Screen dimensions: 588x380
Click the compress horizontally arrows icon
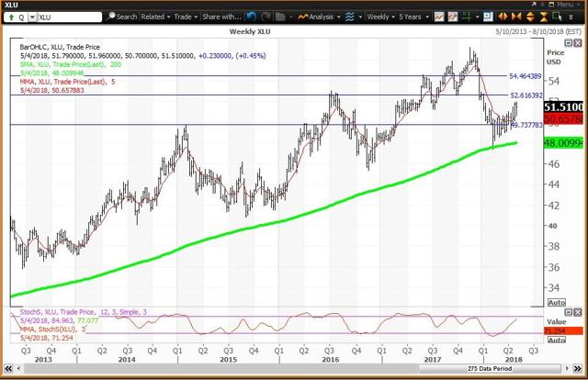pos(516,17)
